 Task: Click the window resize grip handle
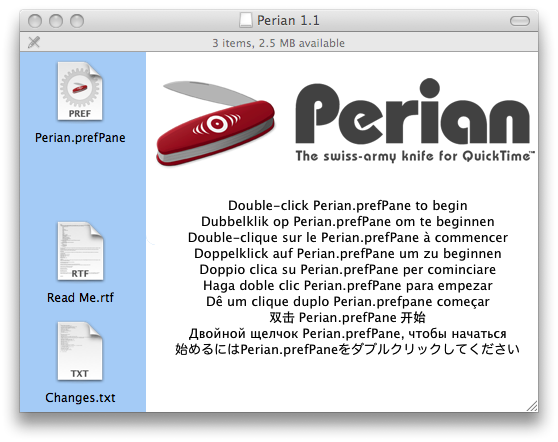click(532, 406)
